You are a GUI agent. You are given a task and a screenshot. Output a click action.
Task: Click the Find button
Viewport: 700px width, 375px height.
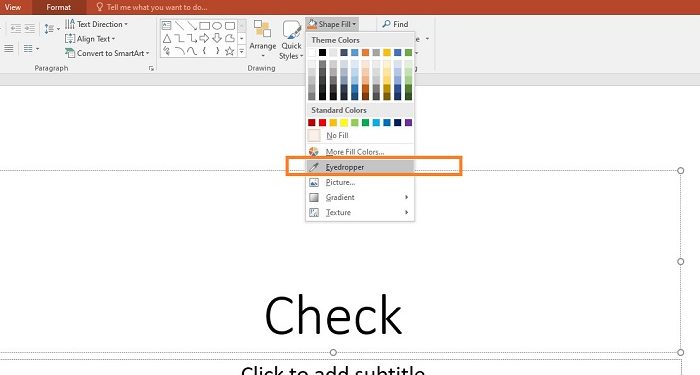pyautogui.click(x=396, y=24)
